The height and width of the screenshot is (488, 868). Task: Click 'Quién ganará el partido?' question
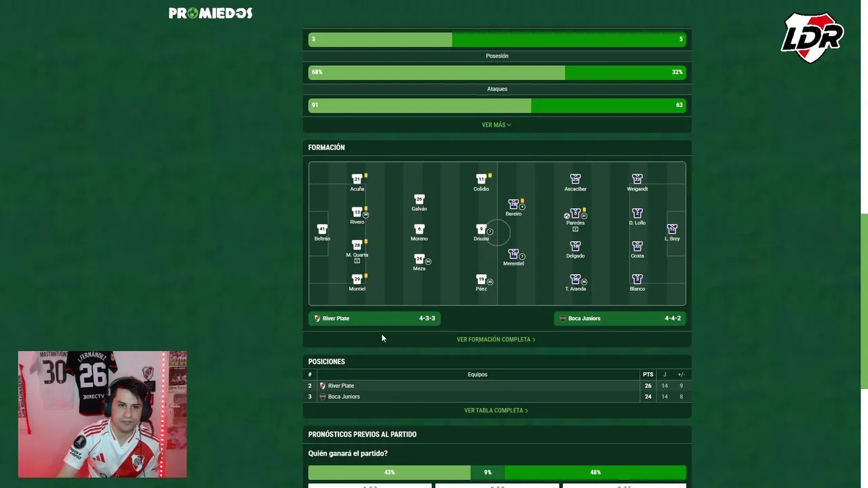point(348,453)
